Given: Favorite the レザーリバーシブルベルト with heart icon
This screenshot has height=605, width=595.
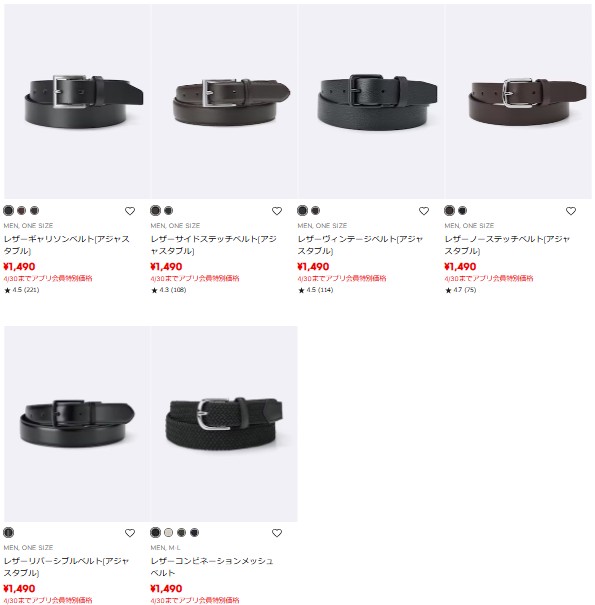Looking at the screenshot, I should (130, 533).
